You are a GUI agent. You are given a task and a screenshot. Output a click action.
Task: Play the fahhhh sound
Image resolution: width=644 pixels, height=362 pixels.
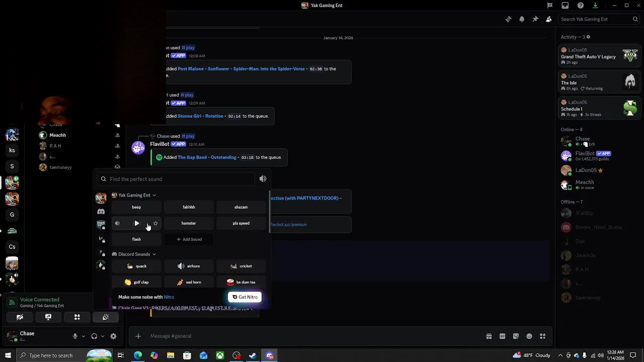(189, 207)
